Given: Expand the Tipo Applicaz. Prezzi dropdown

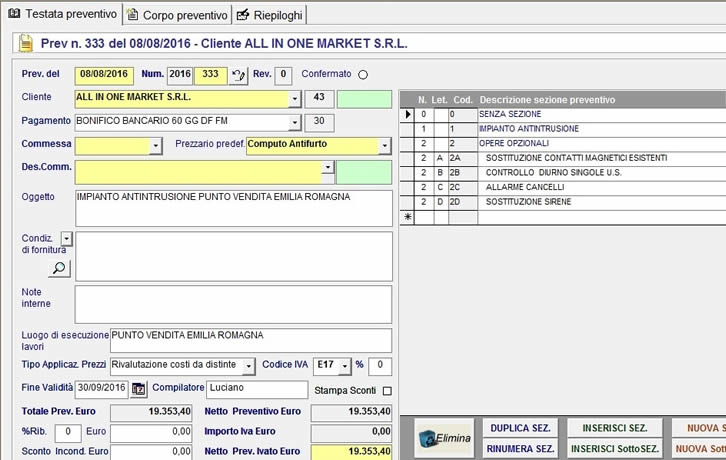Looking at the screenshot, I should point(249,366).
